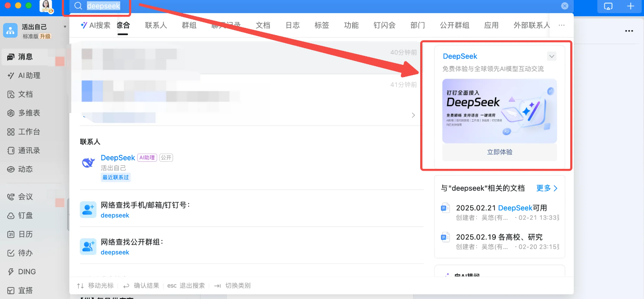
Task: Switch to the 文档 search tab
Action: 263,25
